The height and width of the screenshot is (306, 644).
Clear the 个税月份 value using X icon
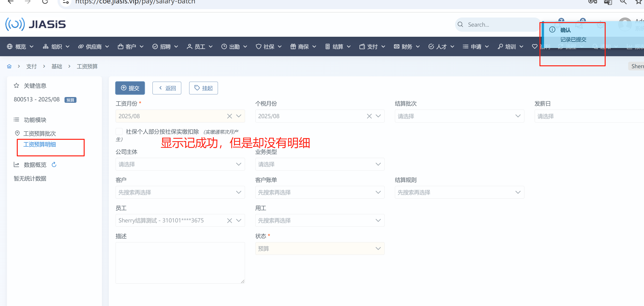(369, 116)
